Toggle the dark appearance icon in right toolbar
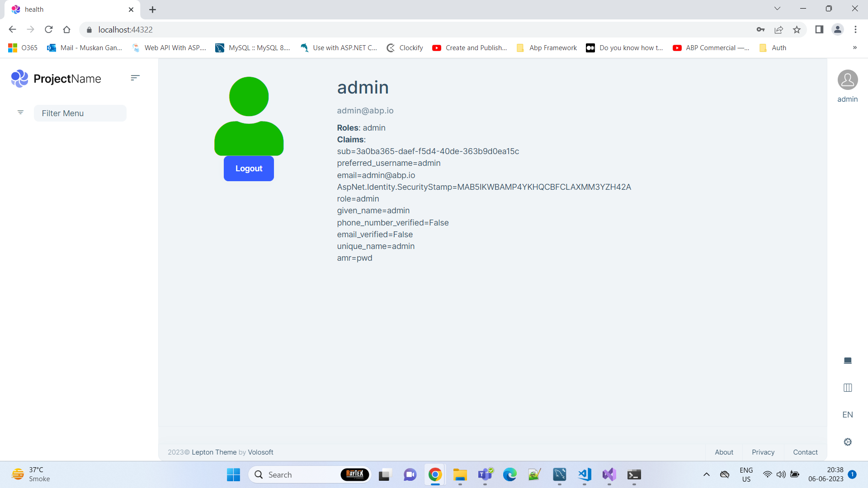 tap(848, 361)
